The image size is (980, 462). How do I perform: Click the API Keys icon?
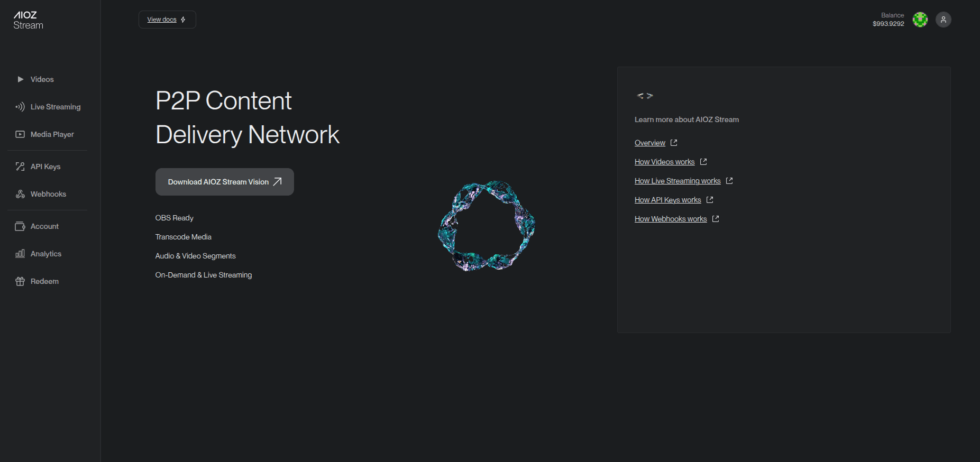point(20,167)
